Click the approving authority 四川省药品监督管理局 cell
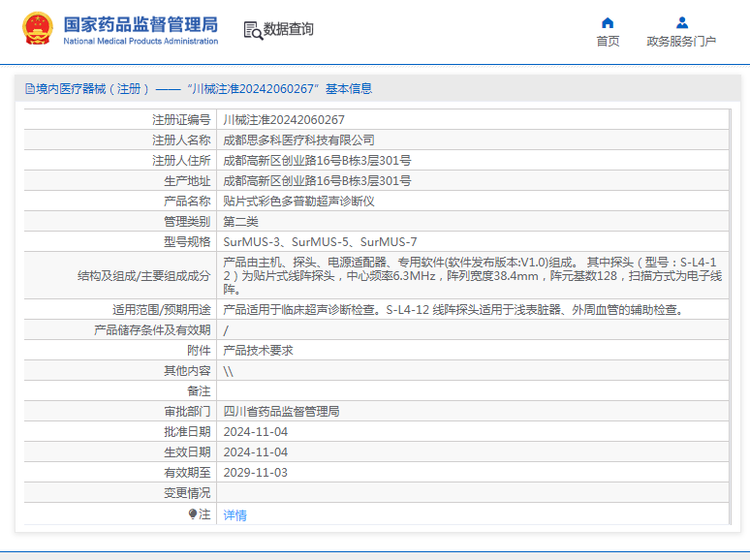 pos(281,412)
